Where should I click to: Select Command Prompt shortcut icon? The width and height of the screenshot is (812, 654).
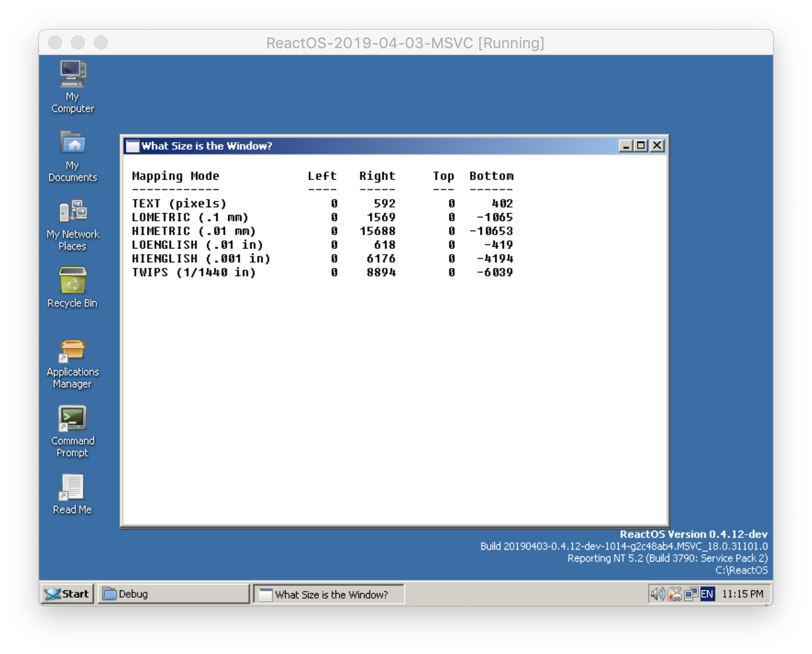click(x=72, y=432)
